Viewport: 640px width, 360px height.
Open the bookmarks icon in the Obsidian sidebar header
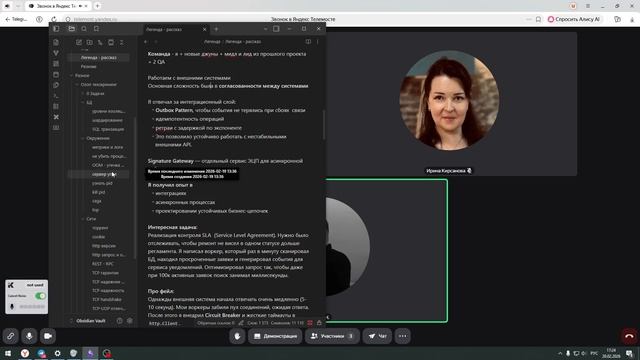(x=96, y=29)
